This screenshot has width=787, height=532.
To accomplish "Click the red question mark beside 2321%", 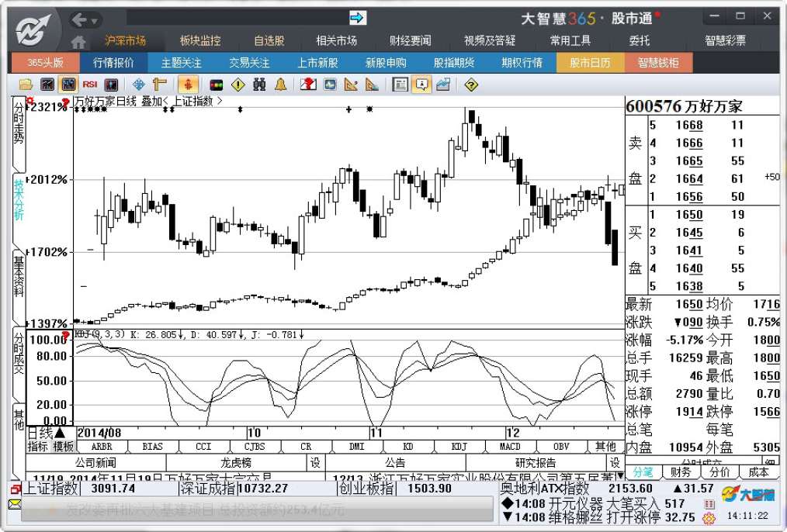I will (65, 103).
